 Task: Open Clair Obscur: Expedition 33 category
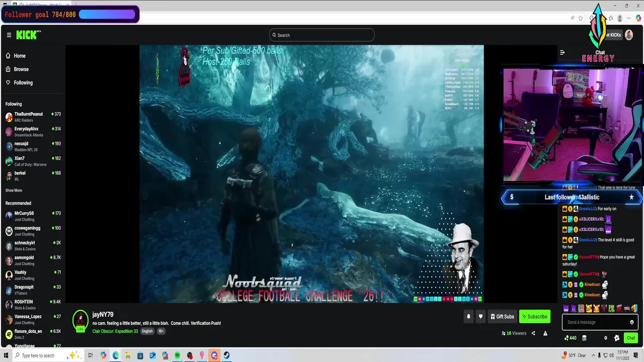[x=115, y=331]
